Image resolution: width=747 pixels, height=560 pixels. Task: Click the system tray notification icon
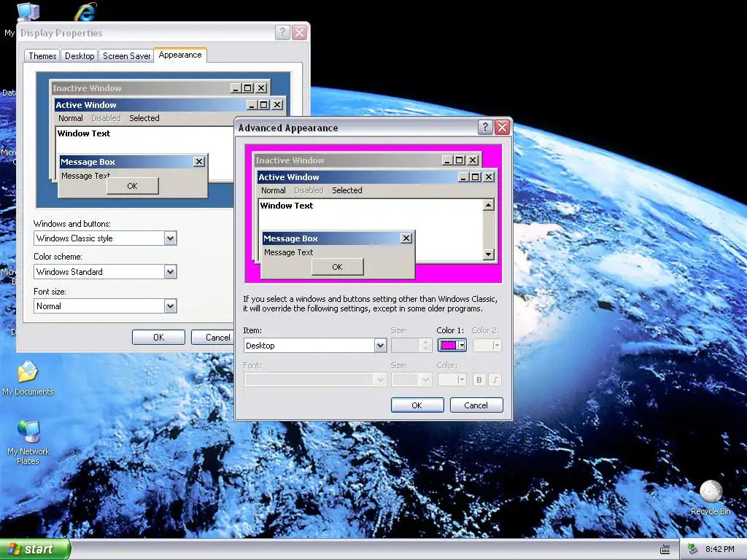point(693,550)
